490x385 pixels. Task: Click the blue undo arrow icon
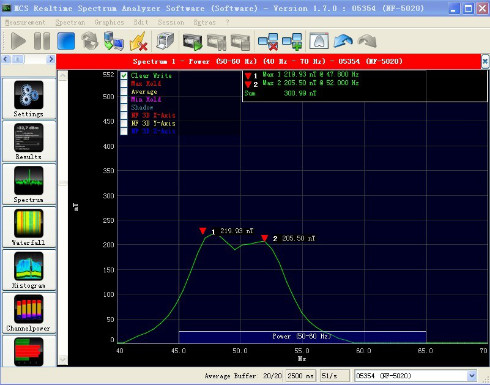click(343, 41)
